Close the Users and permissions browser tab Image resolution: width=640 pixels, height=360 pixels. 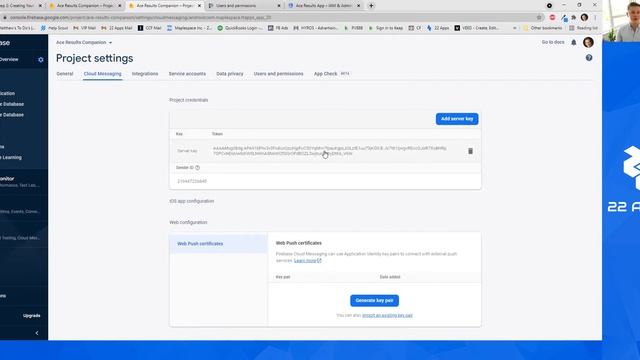click(279, 6)
